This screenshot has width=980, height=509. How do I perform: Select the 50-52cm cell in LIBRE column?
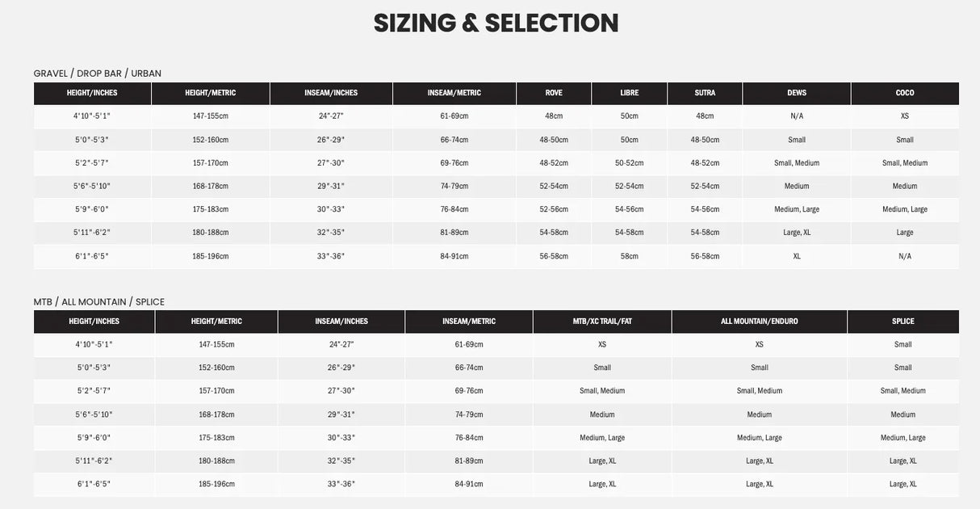630,163
